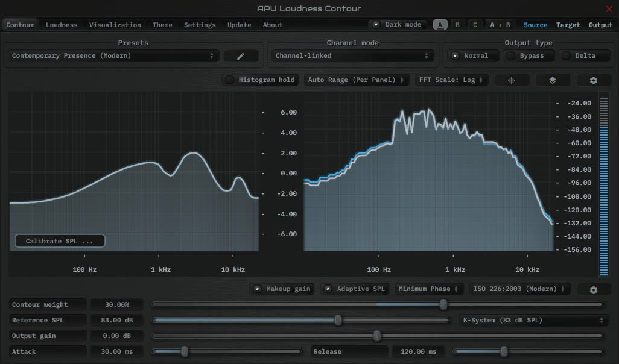Select the Output view

click(600, 25)
